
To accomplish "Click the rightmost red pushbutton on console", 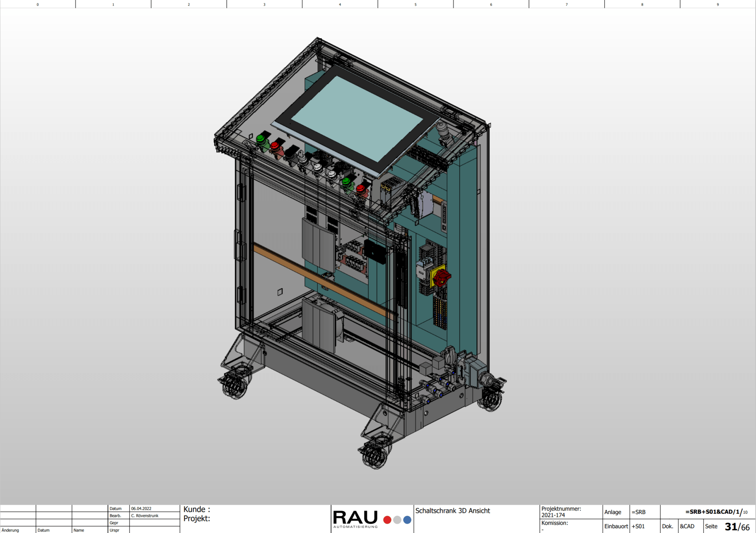I will 360,189.
